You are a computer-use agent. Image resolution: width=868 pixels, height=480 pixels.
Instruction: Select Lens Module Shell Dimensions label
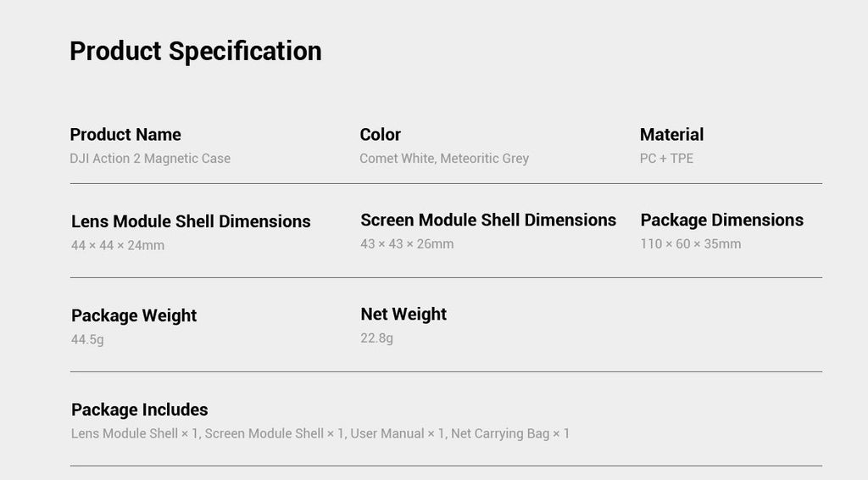(191, 221)
